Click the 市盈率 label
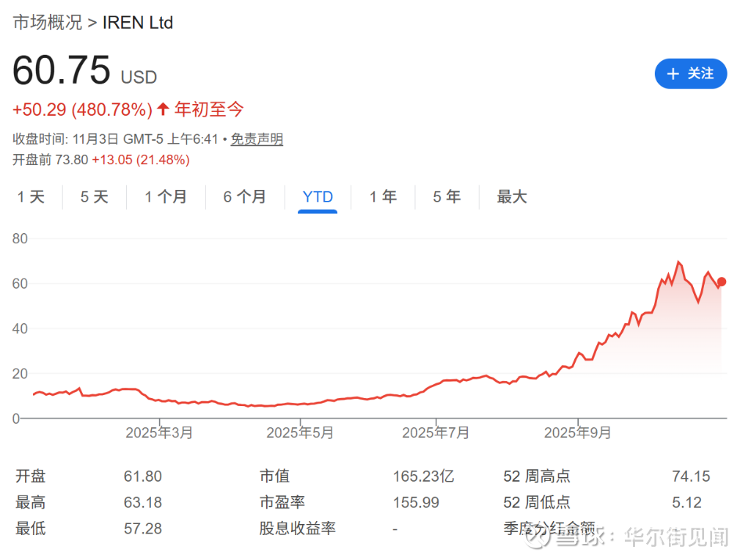This screenshot has height=560, width=751. (x=282, y=502)
